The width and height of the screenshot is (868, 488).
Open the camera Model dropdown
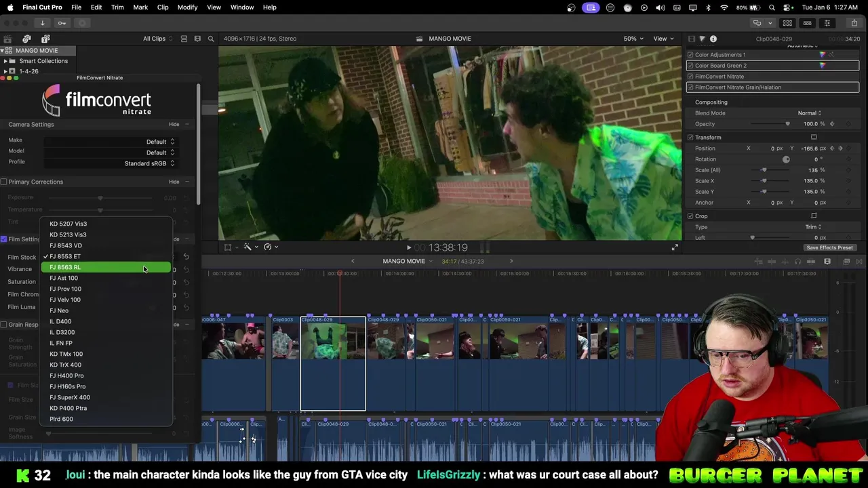click(x=110, y=152)
